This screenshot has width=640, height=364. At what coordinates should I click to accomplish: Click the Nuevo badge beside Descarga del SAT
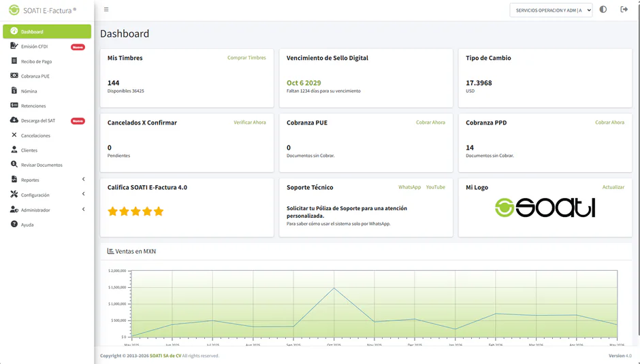(78, 121)
